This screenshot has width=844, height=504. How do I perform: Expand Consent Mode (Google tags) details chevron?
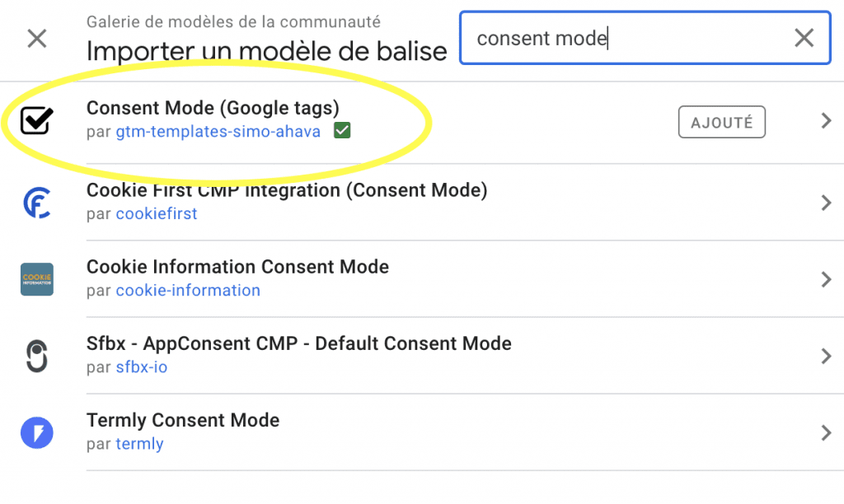point(826,122)
